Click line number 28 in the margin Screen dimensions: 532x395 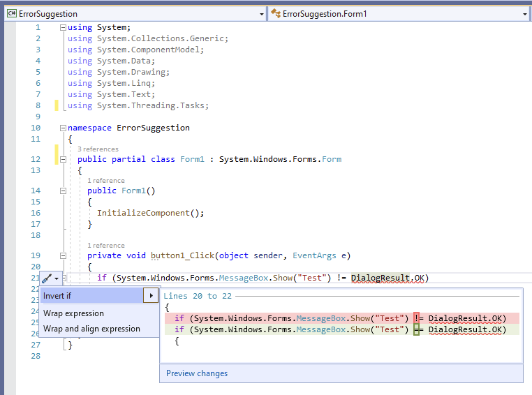36,356
